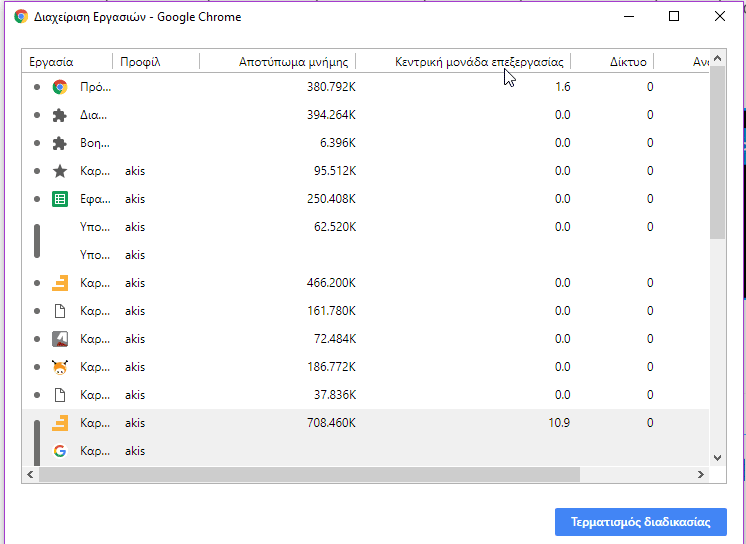Select the memory value 186.772K
This screenshot has width=746, height=544.
[x=331, y=367]
